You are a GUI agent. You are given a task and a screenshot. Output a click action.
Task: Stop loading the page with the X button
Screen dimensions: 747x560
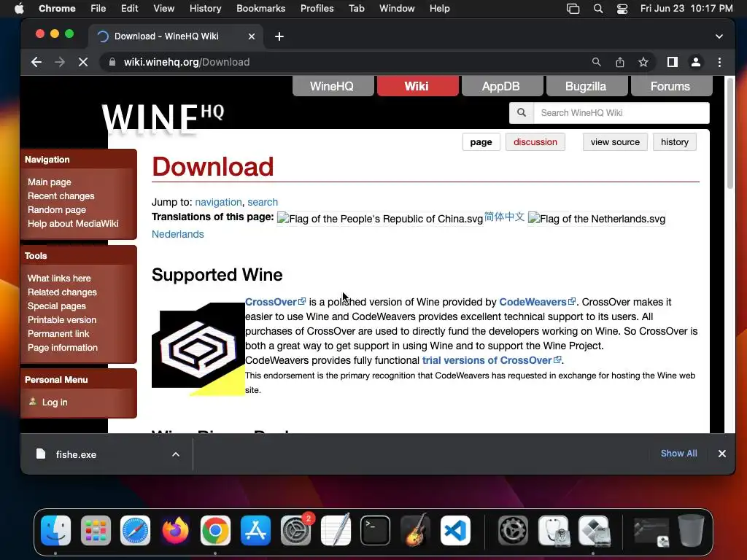click(x=83, y=62)
